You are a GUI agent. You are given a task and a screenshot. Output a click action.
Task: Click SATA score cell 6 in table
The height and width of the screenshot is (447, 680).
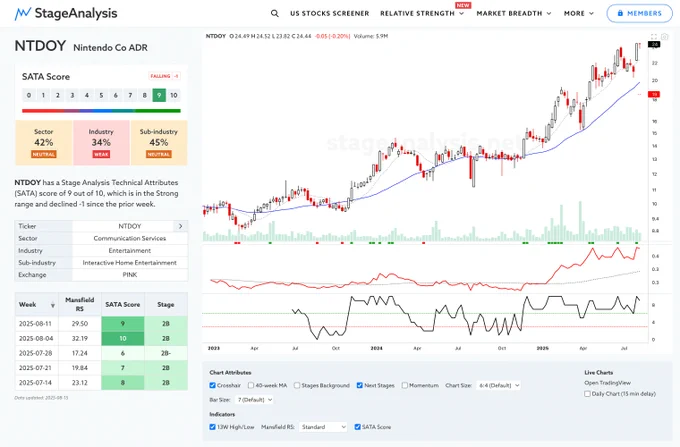coord(123,353)
